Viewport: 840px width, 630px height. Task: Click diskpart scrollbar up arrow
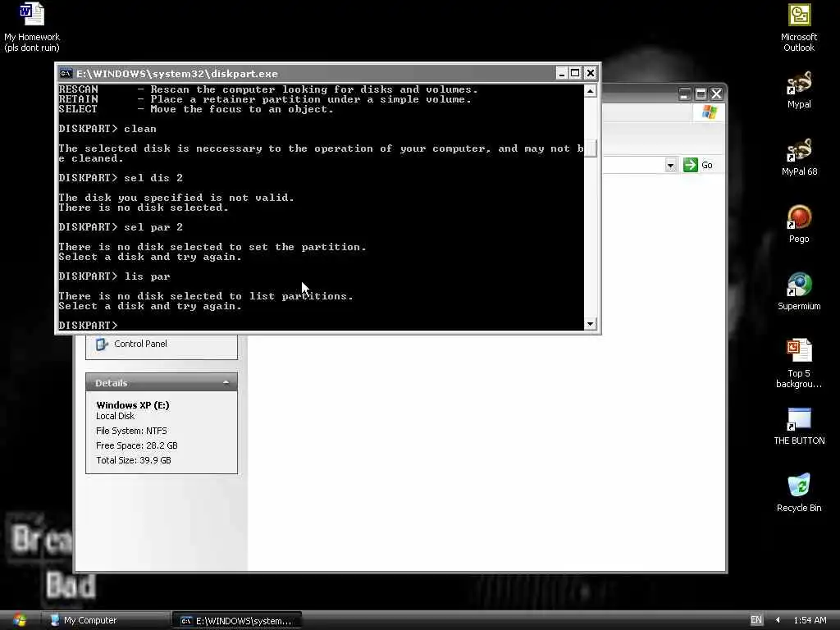(590, 91)
